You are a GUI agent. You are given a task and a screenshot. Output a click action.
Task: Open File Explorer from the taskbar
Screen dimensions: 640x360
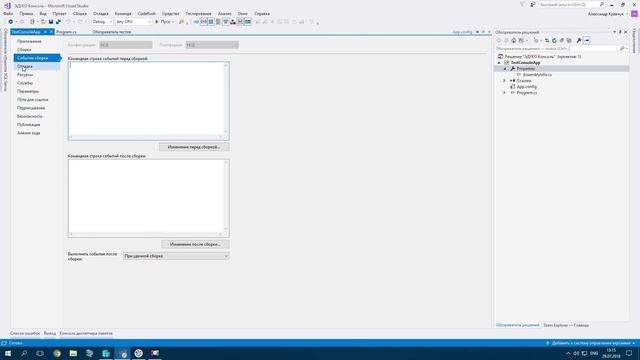point(73,353)
